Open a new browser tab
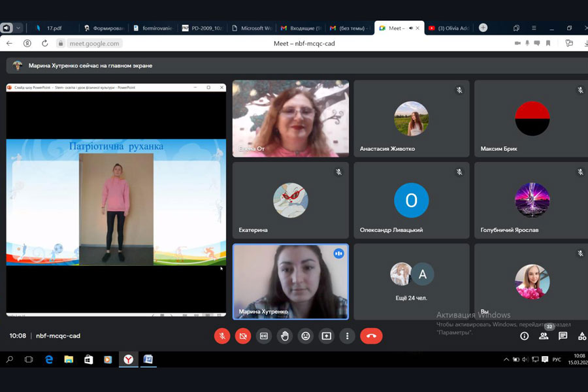This screenshot has height=392, width=588. [x=483, y=28]
